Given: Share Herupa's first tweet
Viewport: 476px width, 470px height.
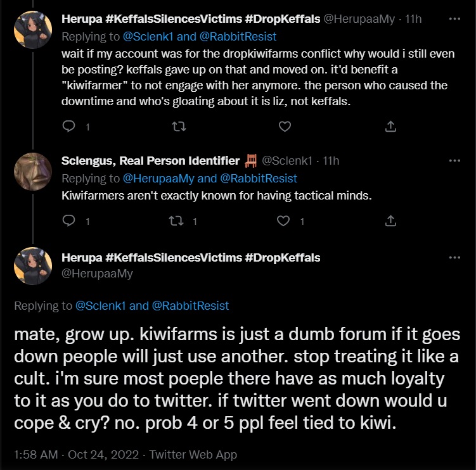Looking at the screenshot, I should [391, 127].
